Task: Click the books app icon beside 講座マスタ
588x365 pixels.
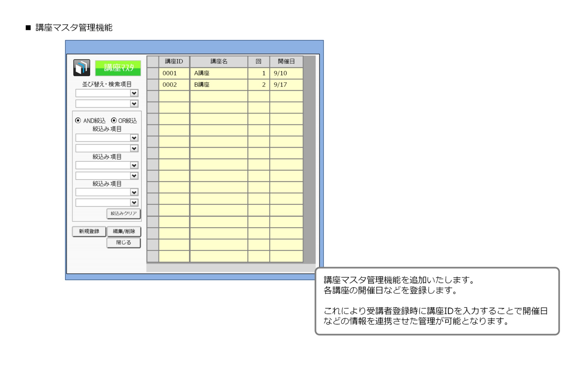Action: coord(82,68)
